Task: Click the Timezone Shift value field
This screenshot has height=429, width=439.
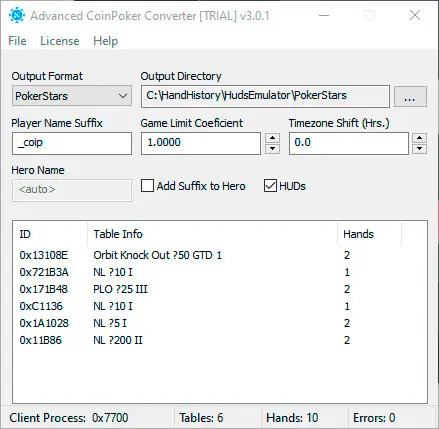Action: (x=349, y=143)
